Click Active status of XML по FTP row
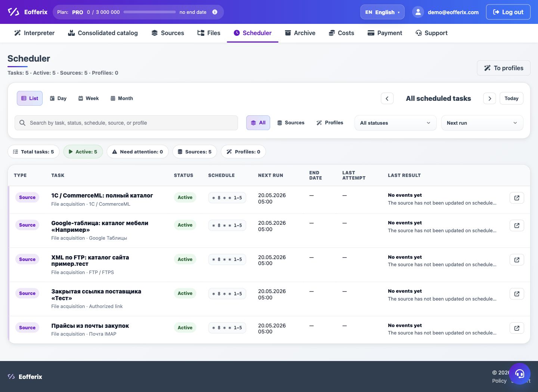 tap(185, 259)
